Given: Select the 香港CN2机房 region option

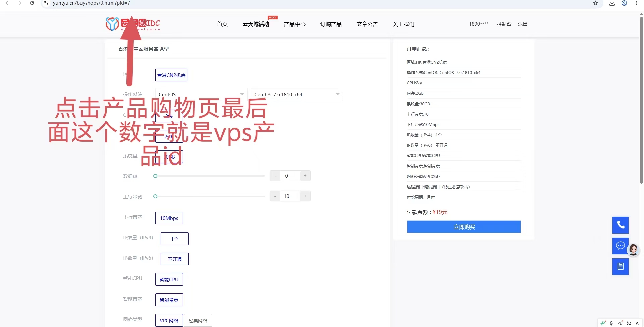Looking at the screenshot, I should [171, 75].
